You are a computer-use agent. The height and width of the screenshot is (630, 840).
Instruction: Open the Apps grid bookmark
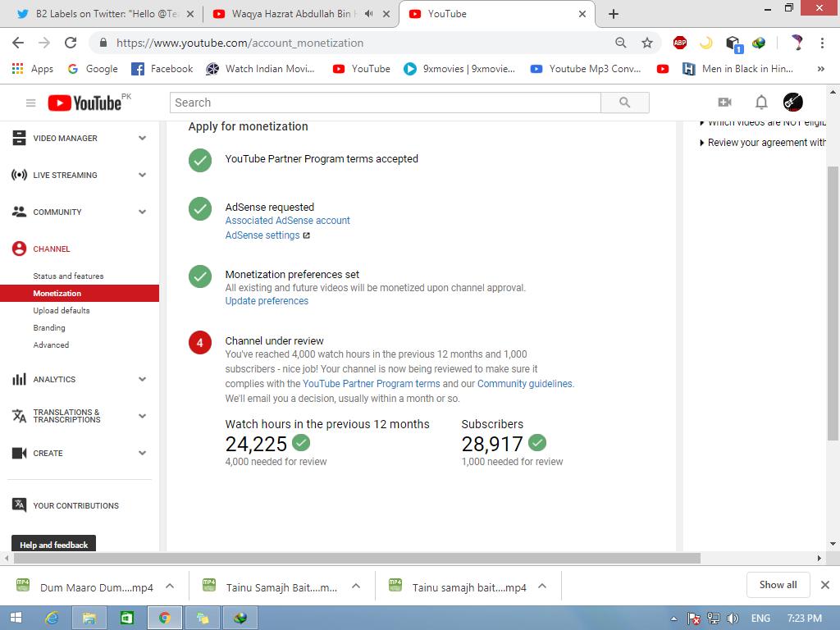tap(33, 69)
